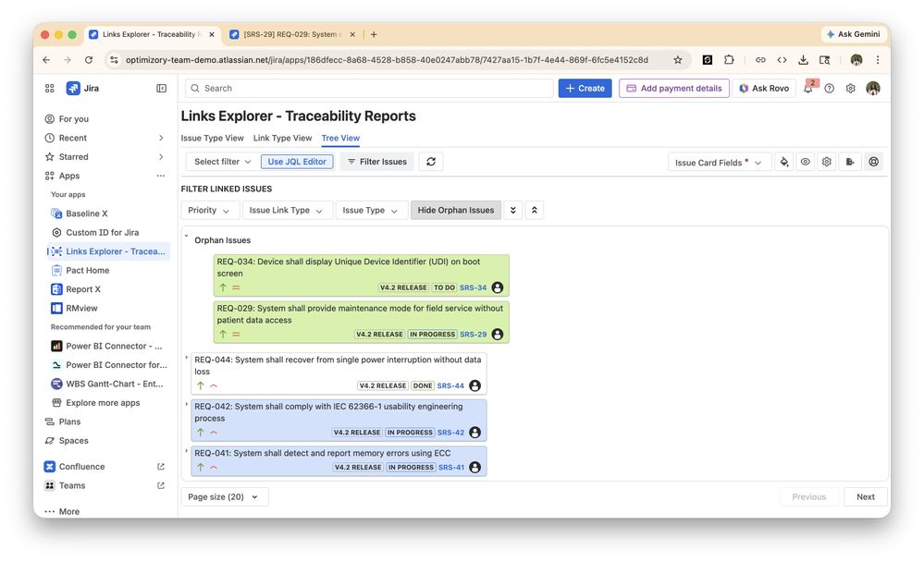The image size is (924, 562).
Task: Open Plans in the sidebar
Action: coord(69,421)
